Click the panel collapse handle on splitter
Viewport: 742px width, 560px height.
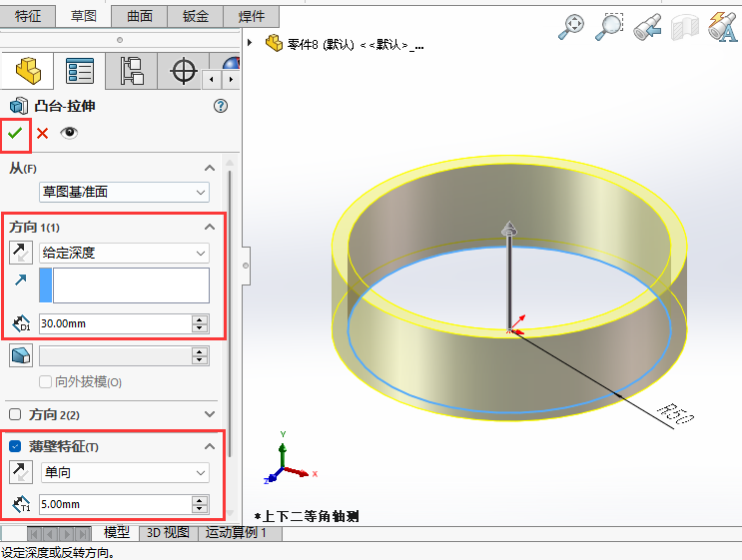click(246, 266)
